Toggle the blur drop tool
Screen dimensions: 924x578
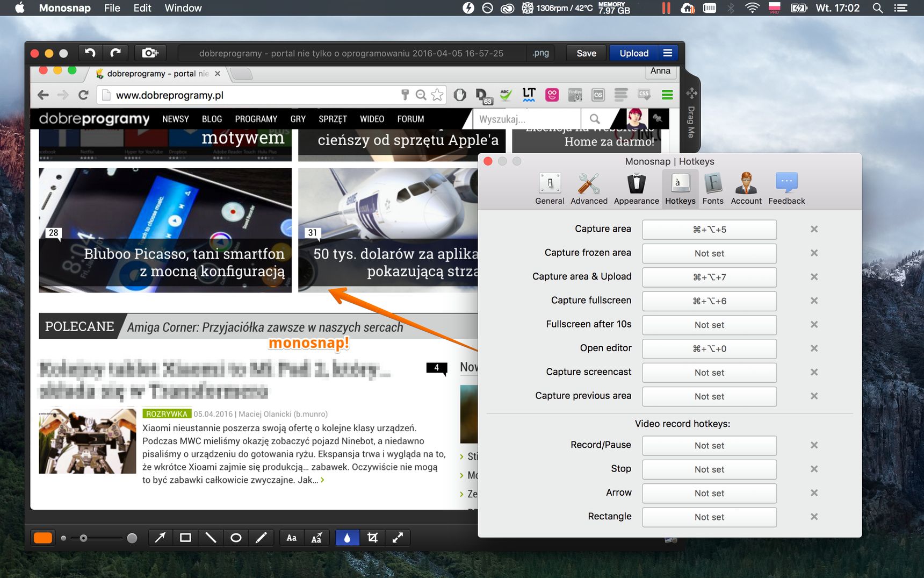click(x=347, y=538)
